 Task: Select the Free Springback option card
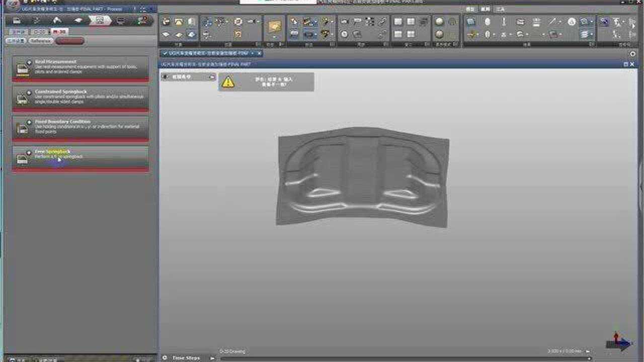coord(80,157)
